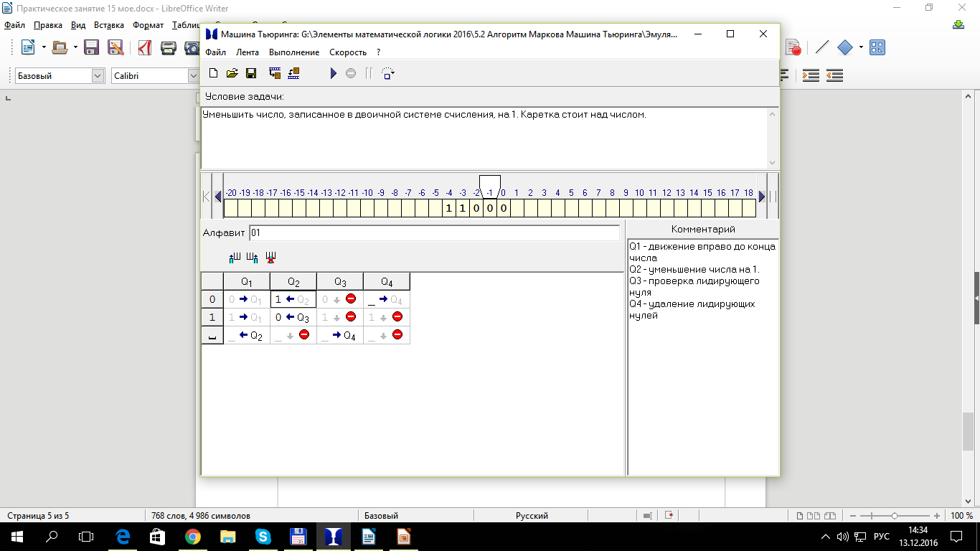The image size is (980, 551).
Task: Increase paragraph indent in Writer
Action: tap(811, 75)
